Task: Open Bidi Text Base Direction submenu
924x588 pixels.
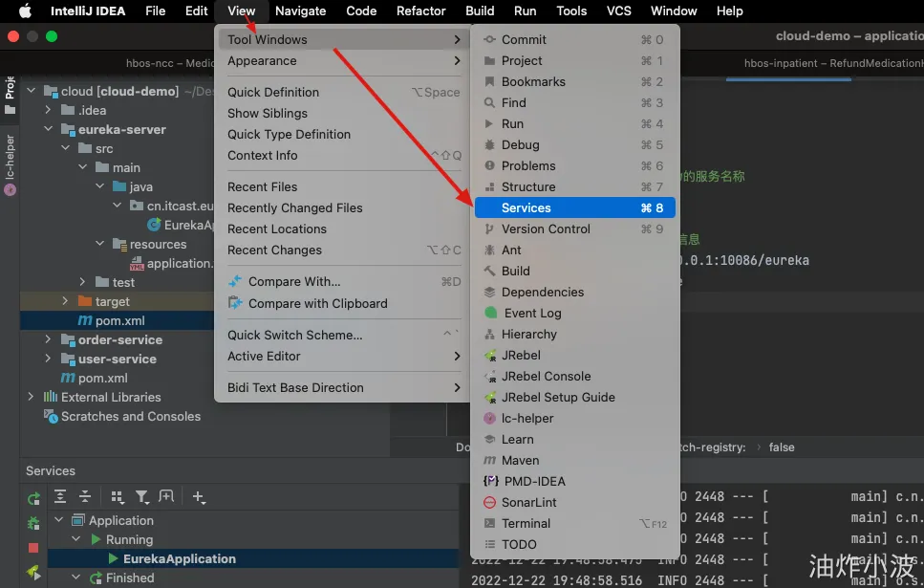Action: click(342, 387)
